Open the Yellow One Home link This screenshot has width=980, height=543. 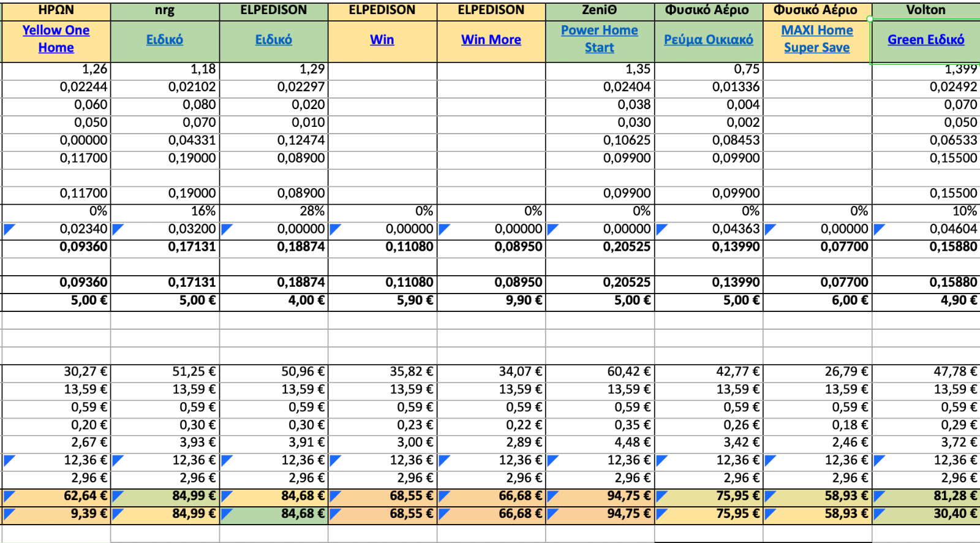(x=56, y=39)
